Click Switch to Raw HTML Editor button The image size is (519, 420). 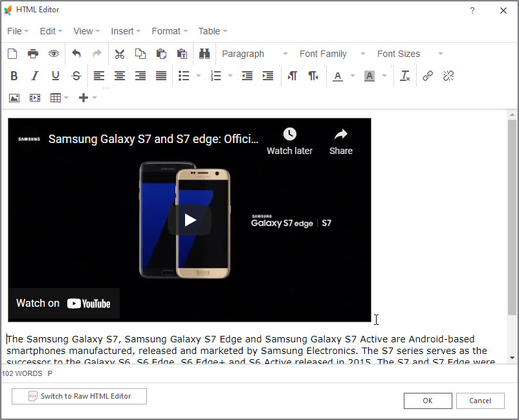79,396
